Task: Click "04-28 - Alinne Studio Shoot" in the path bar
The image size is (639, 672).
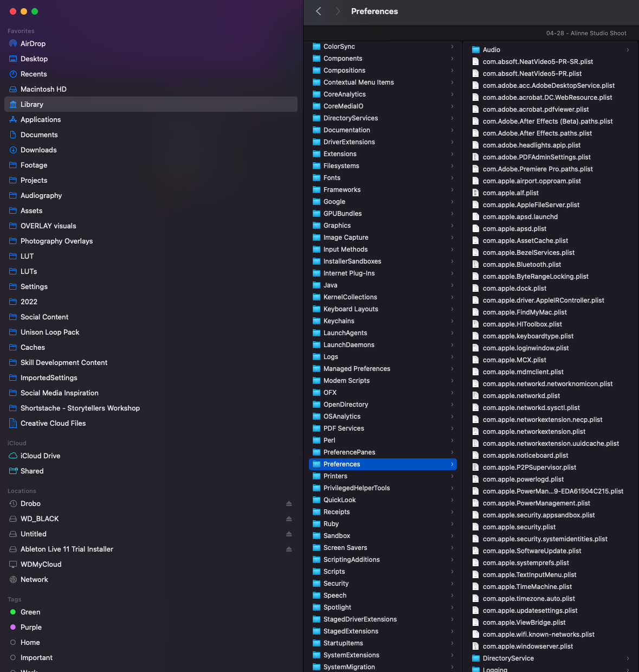Action: (586, 33)
